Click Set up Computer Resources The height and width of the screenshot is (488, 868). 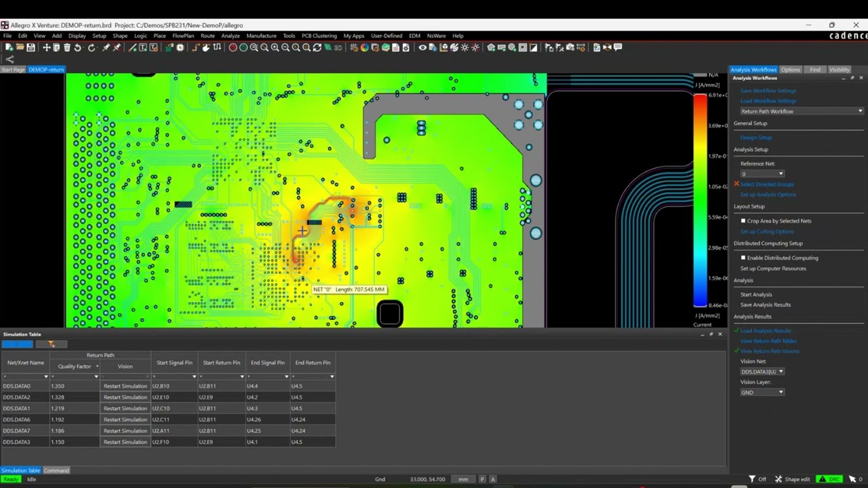(773, 268)
